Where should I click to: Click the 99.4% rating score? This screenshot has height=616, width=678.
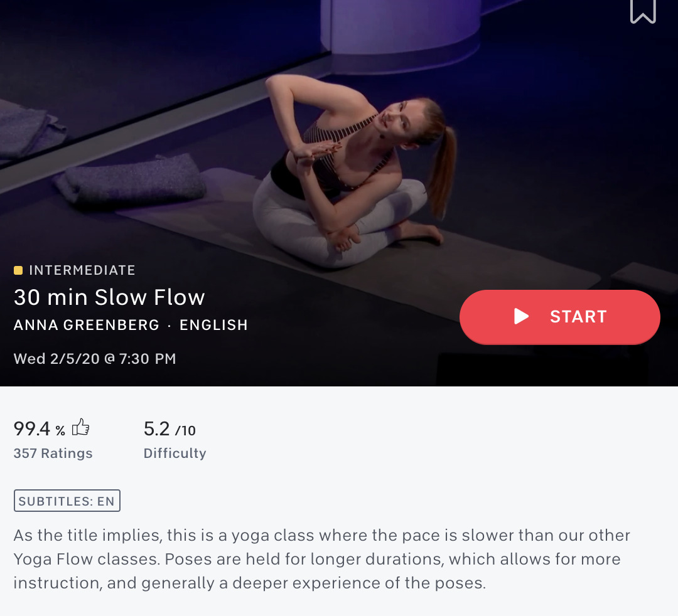click(40, 429)
